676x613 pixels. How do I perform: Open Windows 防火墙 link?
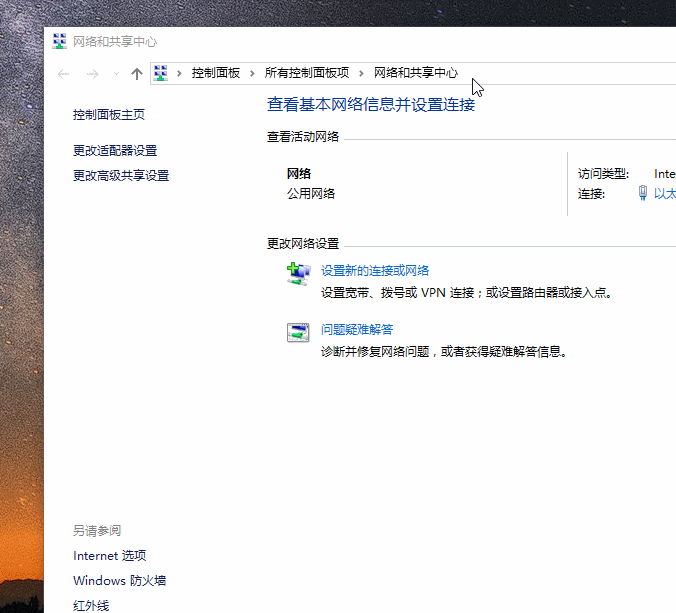click(x=119, y=581)
